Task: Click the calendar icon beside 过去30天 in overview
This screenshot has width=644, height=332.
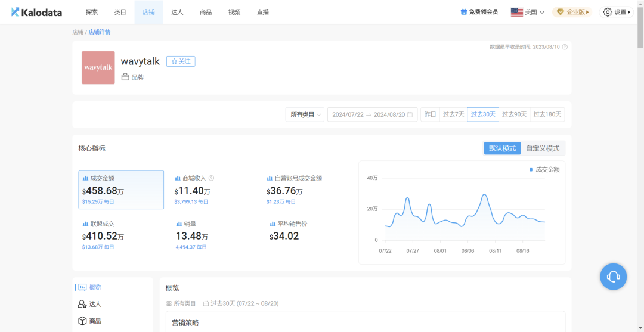Action: (206, 303)
